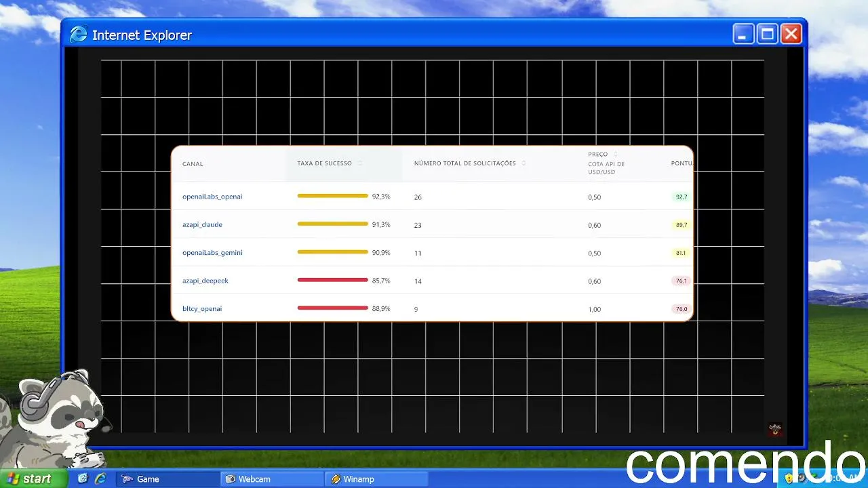Select the 91,3% success rate value

[381, 224]
